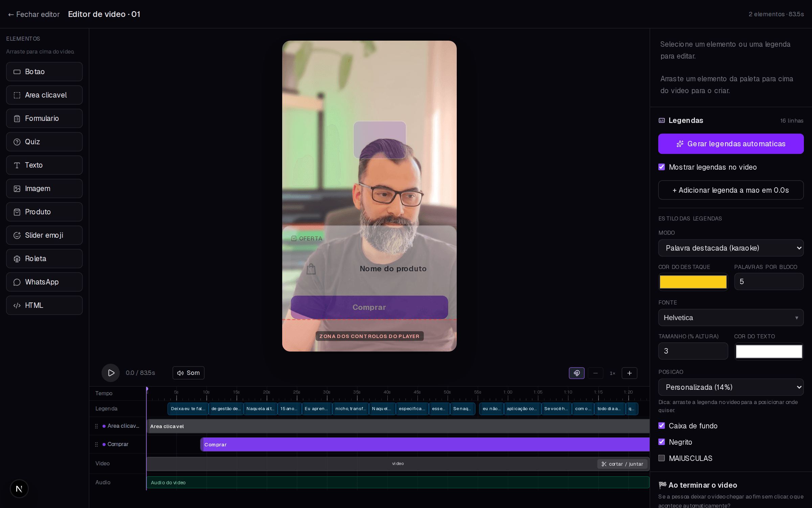Screen dimensions: 812x508
Task: Click Adicionar legenda a mao em 0.0s
Action: [x=731, y=190]
